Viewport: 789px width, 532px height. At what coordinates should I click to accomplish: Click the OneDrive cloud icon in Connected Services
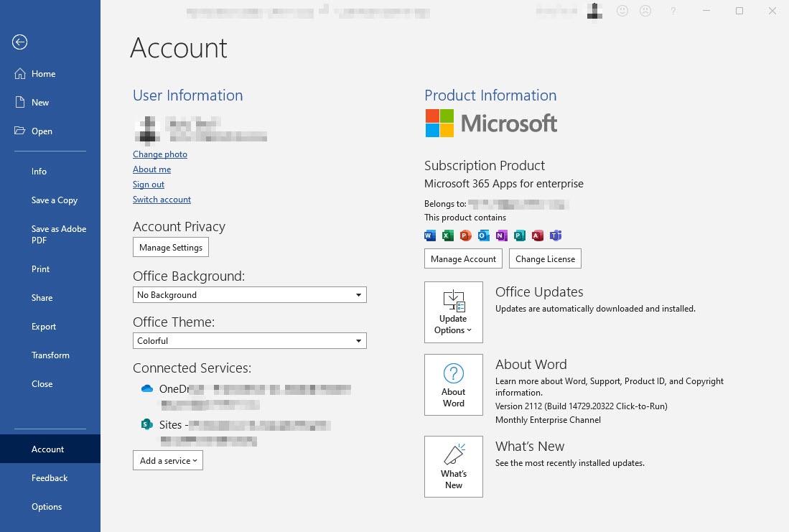tap(147, 388)
